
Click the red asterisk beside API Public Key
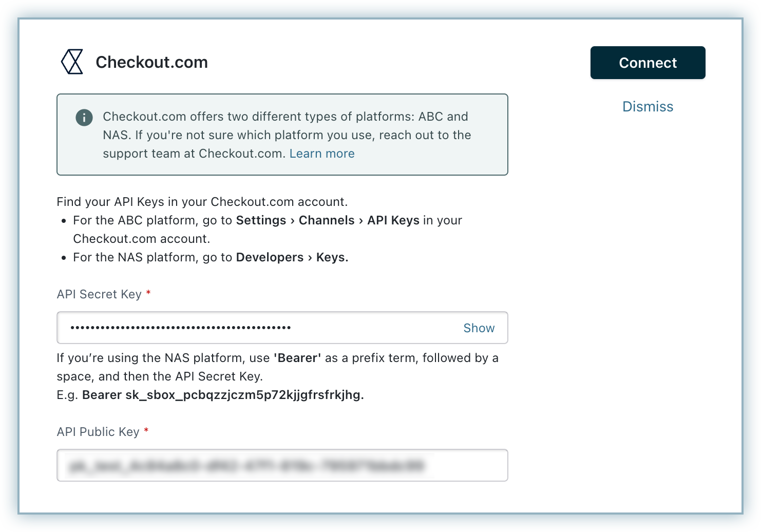[146, 431]
